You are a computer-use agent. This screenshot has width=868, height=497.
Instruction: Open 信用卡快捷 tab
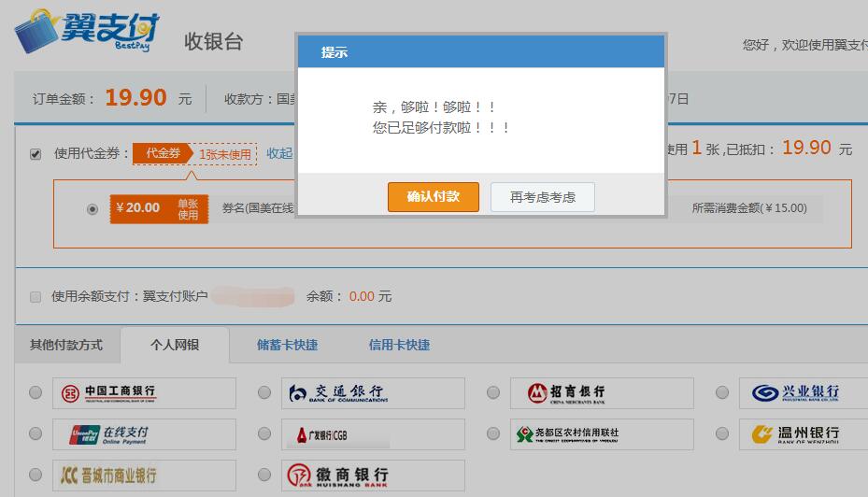tap(399, 345)
